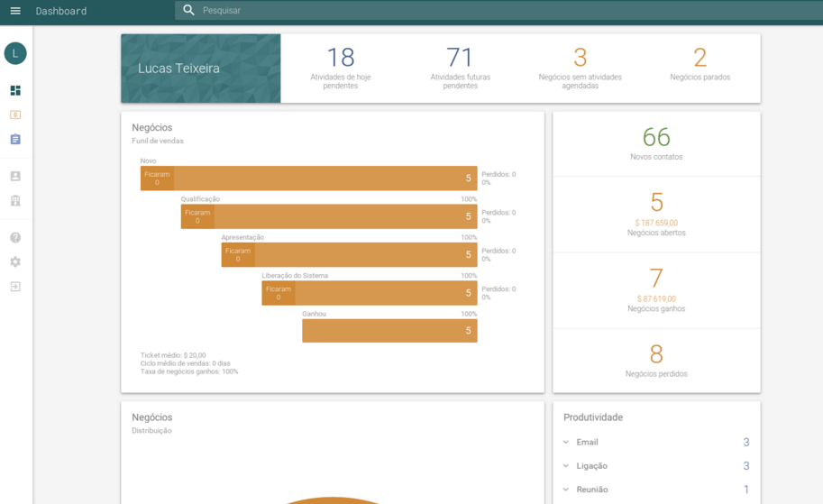
Task: Select the dashboard grid icon in sidebar
Action: point(15,90)
